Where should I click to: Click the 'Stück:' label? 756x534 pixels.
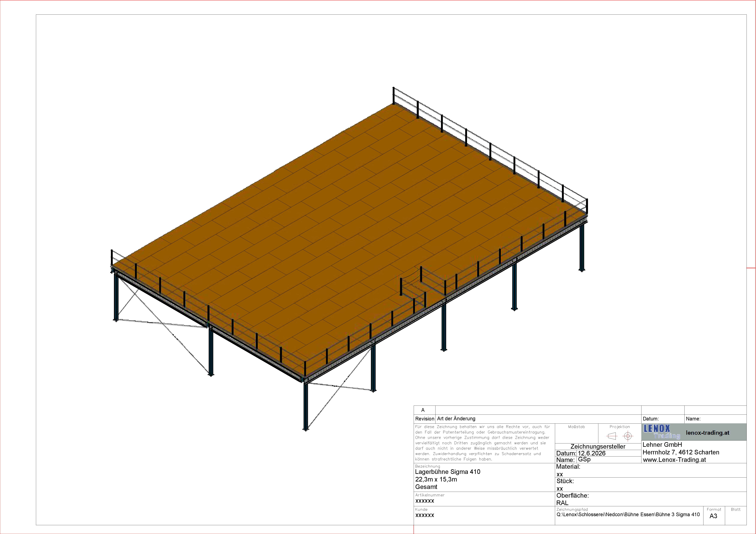pyautogui.click(x=565, y=481)
